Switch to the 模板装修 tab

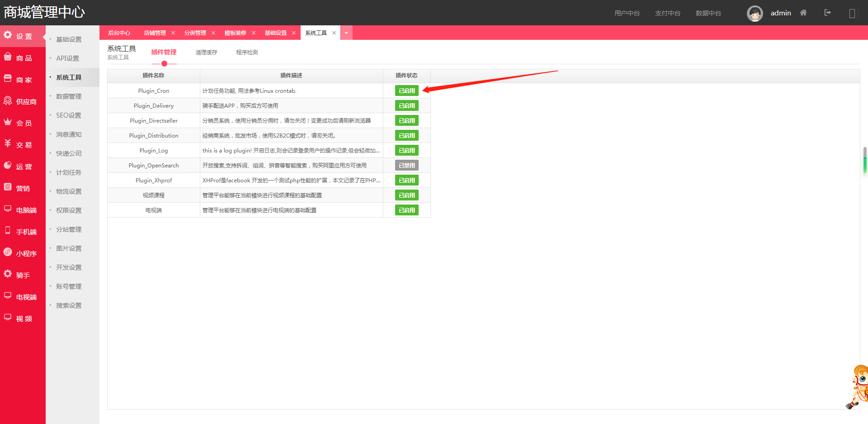[235, 33]
